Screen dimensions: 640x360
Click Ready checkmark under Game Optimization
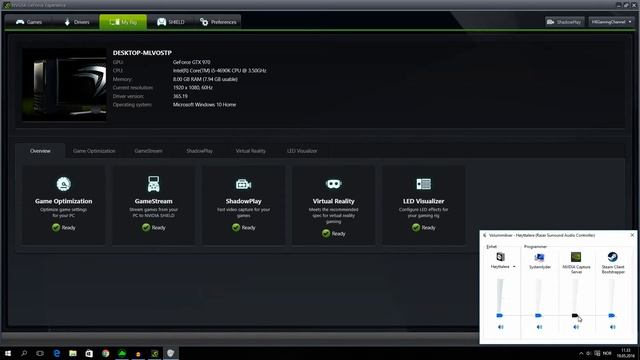point(56,227)
